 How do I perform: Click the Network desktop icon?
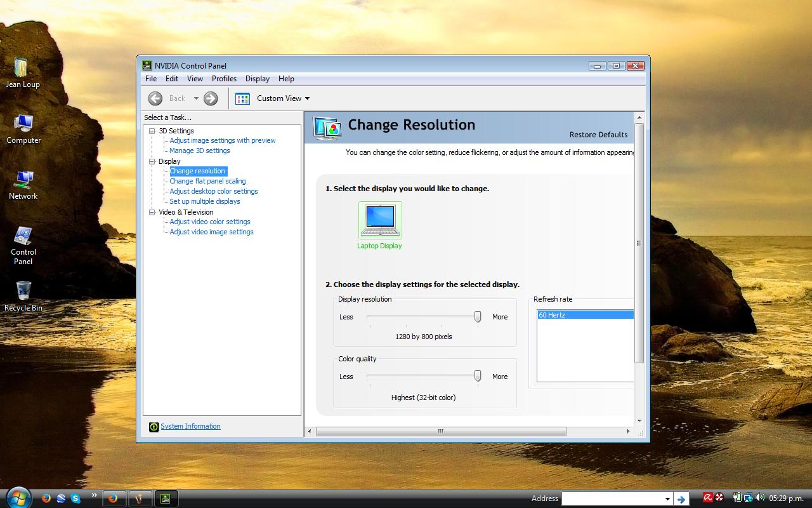point(23,180)
